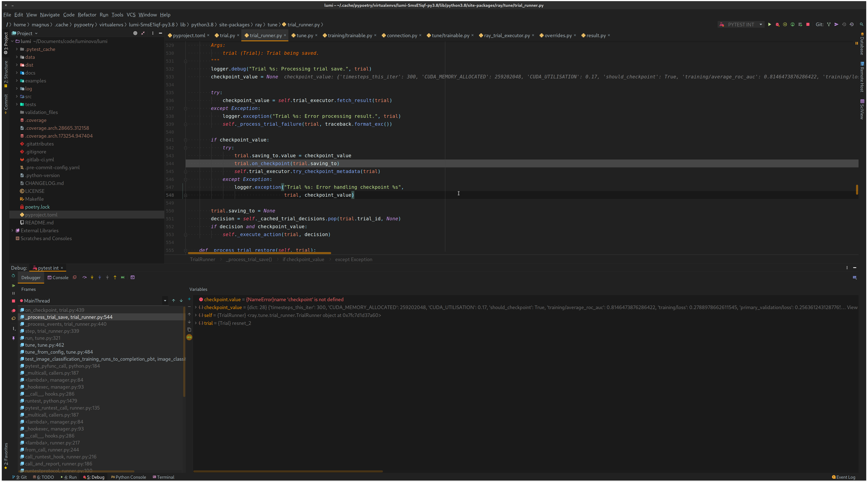The height and width of the screenshot is (483, 868).
Task: Expand the trial variable in Variables panel
Action: tap(196, 323)
